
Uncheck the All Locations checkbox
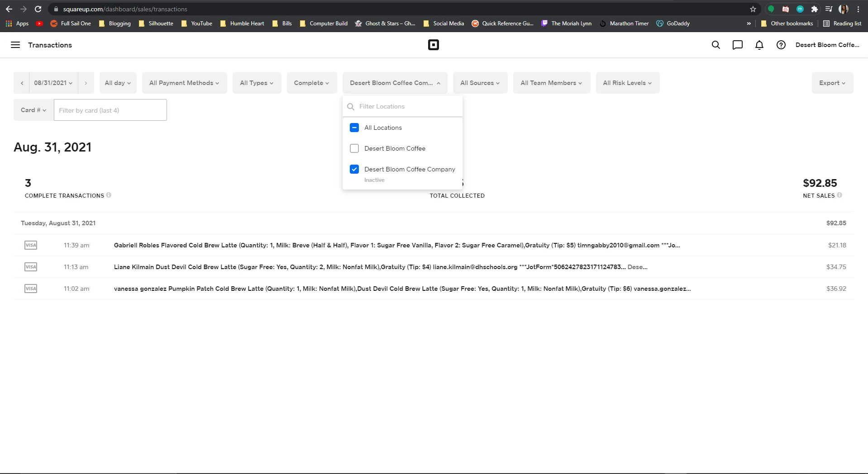(354, 127)
